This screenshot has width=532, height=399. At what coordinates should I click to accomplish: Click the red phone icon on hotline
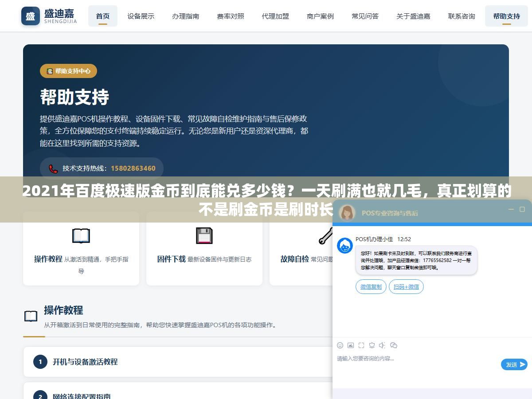pos(53,168)
